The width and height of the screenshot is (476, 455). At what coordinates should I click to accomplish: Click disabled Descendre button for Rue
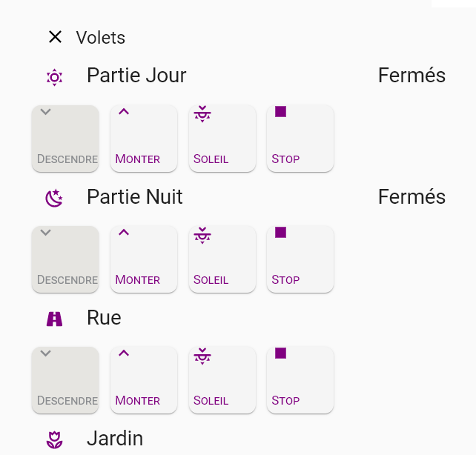click(65, 380)
